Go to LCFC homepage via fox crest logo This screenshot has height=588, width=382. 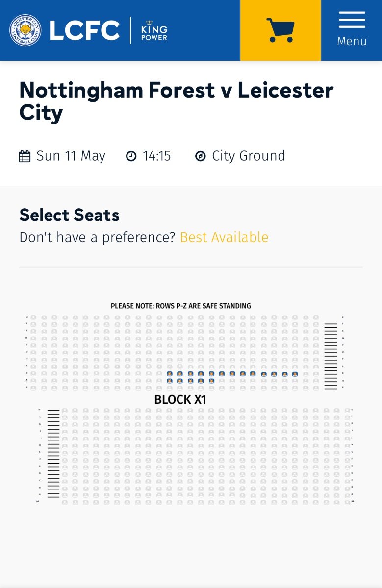25,30
